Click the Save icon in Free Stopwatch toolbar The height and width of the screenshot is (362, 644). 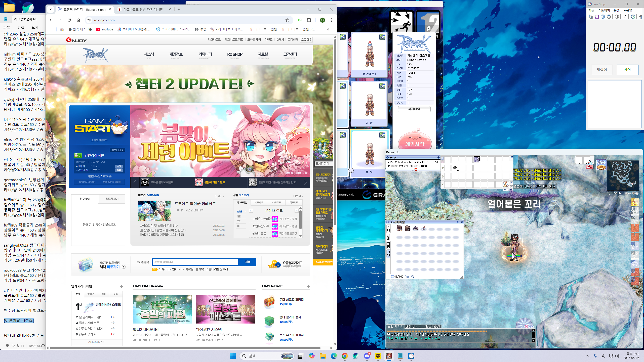tap(597, 17)
